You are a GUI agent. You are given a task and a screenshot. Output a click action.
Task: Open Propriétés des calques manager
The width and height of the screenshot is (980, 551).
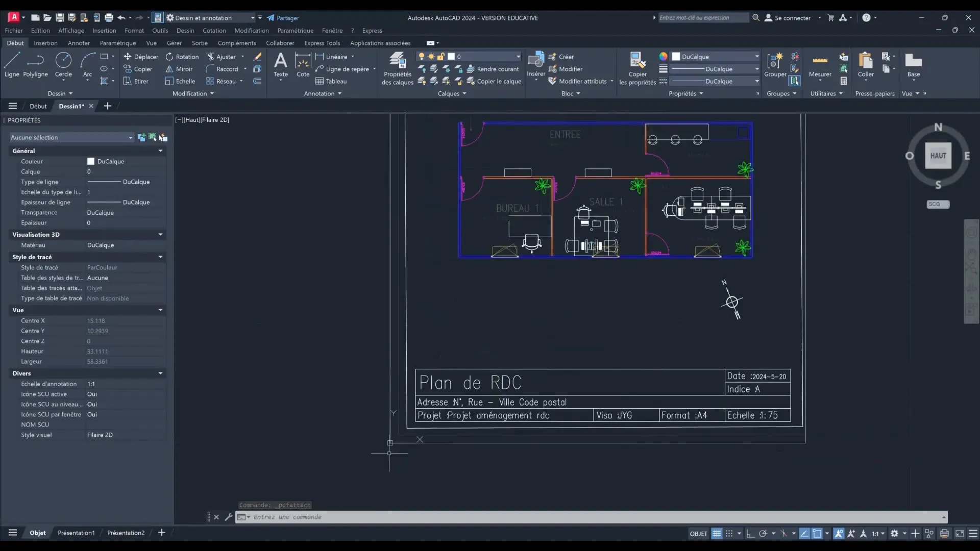(398, 68)
